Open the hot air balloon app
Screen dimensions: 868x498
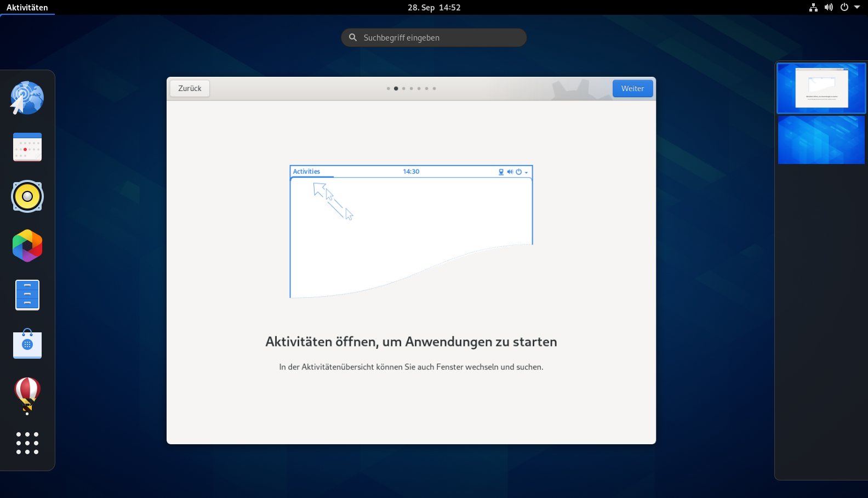[27, 394]
